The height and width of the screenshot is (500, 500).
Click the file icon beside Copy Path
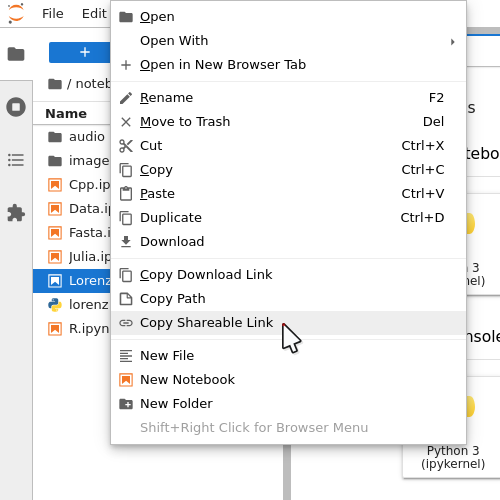(x=126, y=299)
